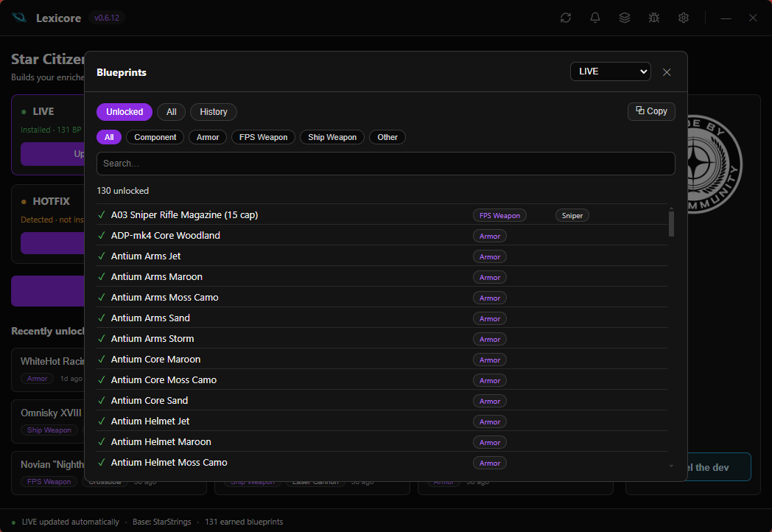Click the blueprint list scrollbar thumb
772x532 pixels.
click(671, 224)
